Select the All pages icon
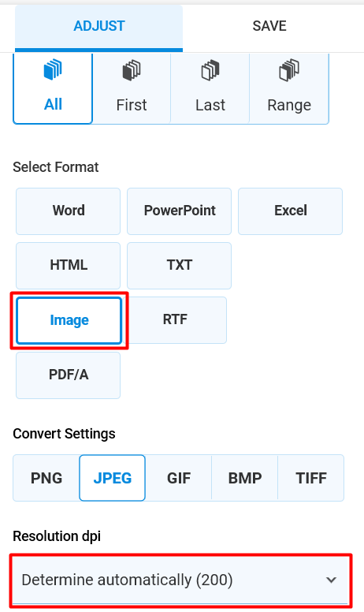Screen dimensions: 364x612 click(x=53, y=70)
